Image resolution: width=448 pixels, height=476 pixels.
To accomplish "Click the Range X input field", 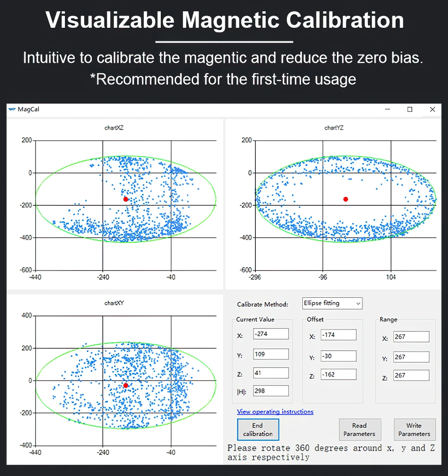I will tap(411, 337).
